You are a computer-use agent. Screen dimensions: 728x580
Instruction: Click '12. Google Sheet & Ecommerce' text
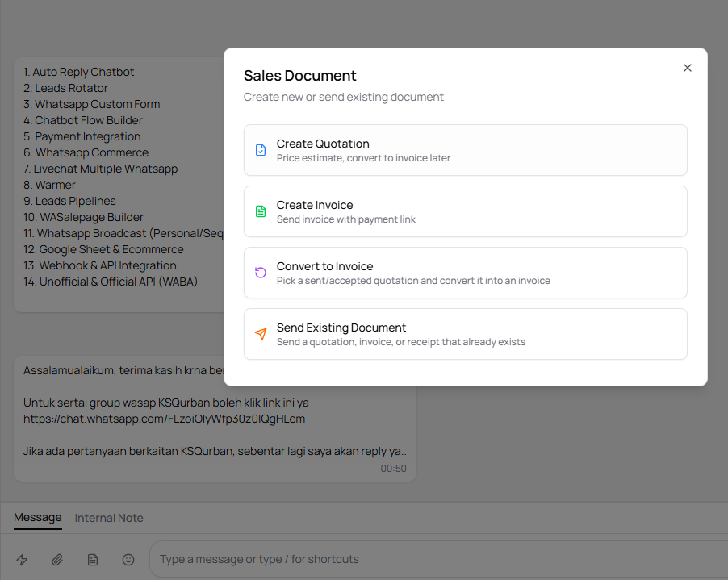click(x=103, y=249)
